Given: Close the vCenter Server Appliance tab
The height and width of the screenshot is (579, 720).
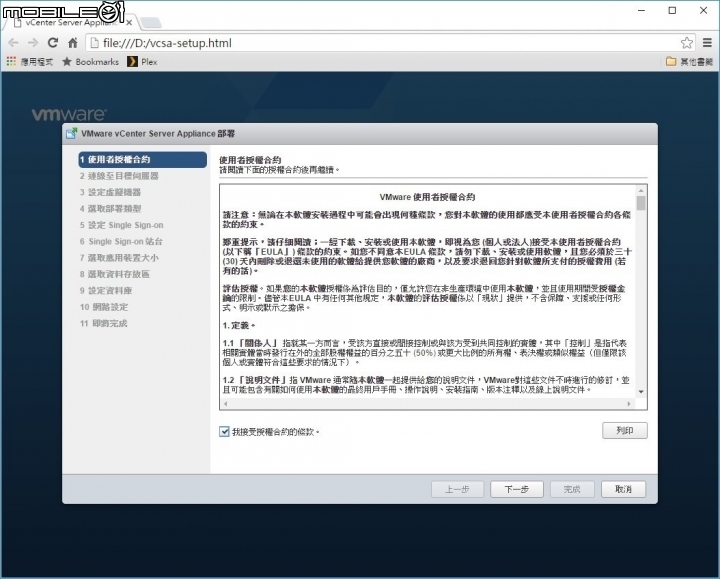Looking at the screenshot, I should [x=129, y=22].
